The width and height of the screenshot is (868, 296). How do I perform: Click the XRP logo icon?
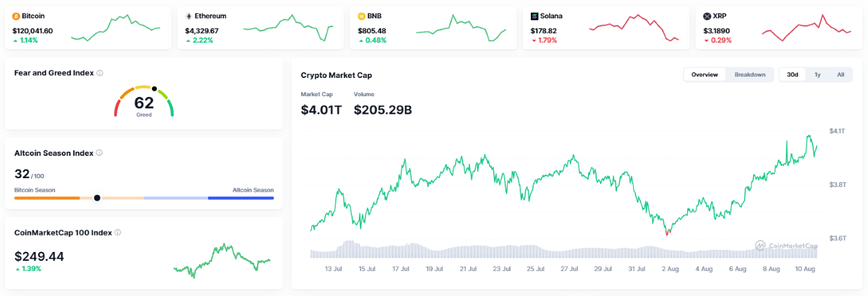click(x=707, y=16)
